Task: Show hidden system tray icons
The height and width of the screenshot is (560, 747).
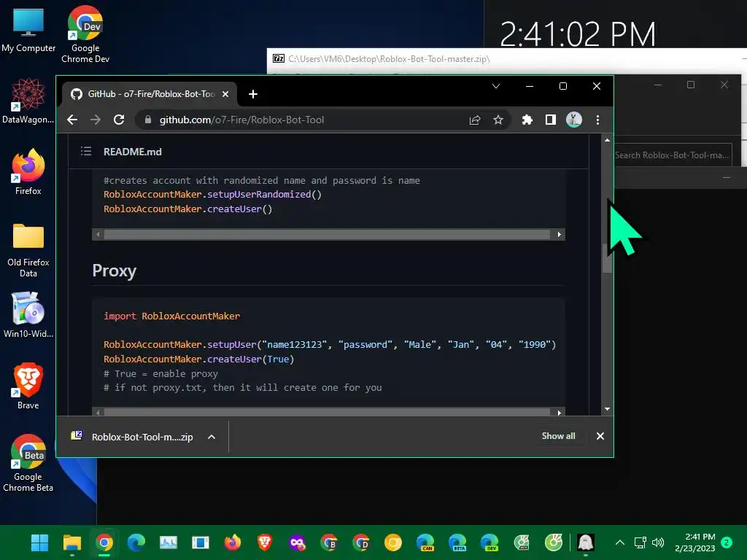Action: click(620, 542)
